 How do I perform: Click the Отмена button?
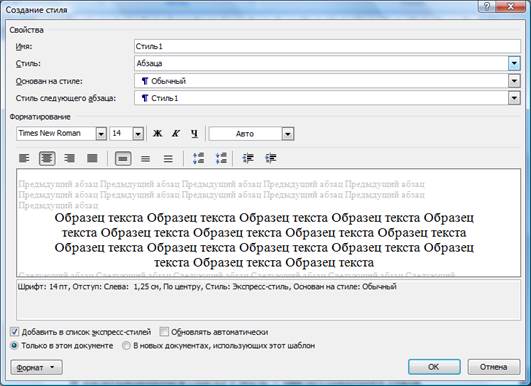pyautogui.click(x=494, y=367)
